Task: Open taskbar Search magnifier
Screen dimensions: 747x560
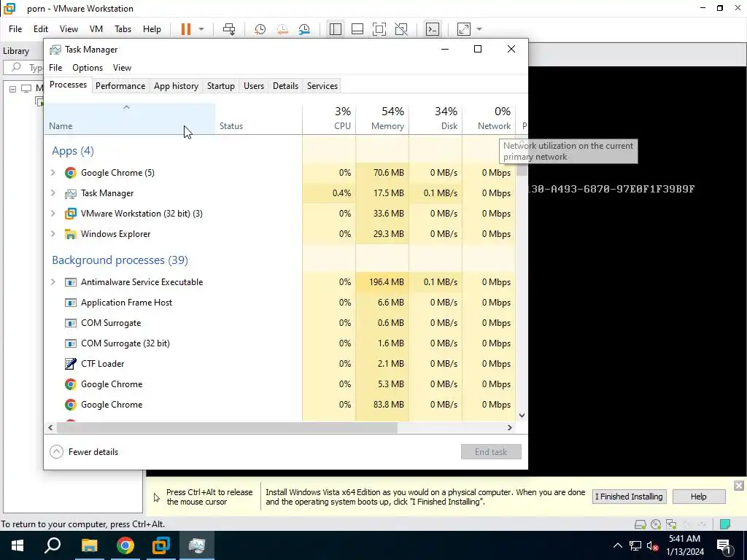Action: (x=53, y=545)
